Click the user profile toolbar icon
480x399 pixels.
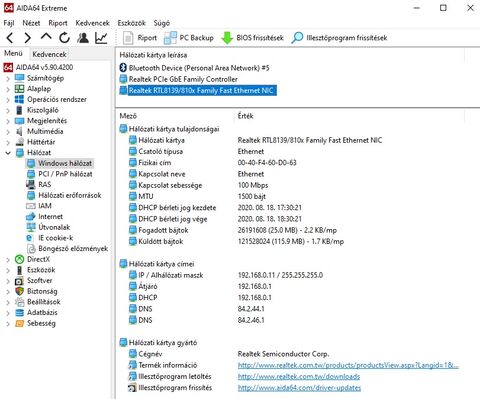click(83, 38)
